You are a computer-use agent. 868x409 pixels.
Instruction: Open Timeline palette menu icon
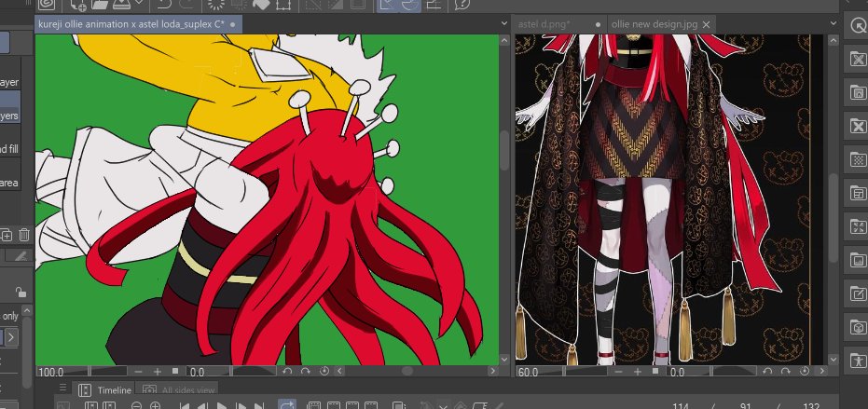pyautogui.click(x=62, y=388)
